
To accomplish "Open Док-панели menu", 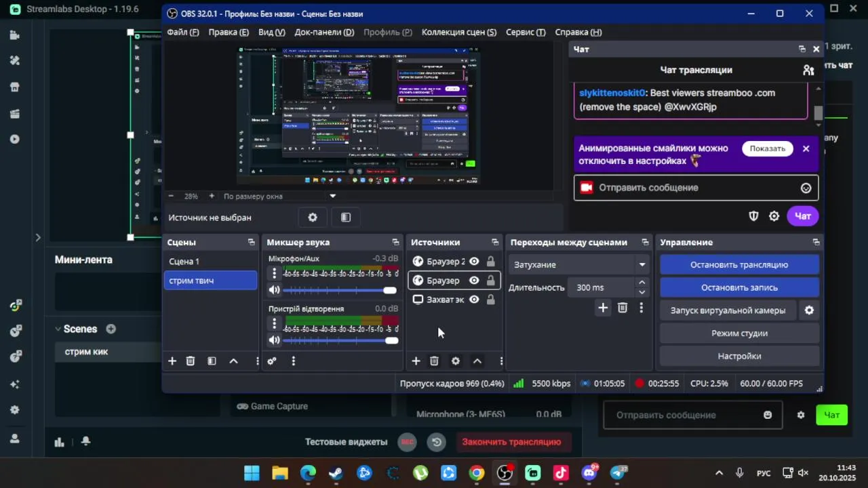I will coord(324,32).
